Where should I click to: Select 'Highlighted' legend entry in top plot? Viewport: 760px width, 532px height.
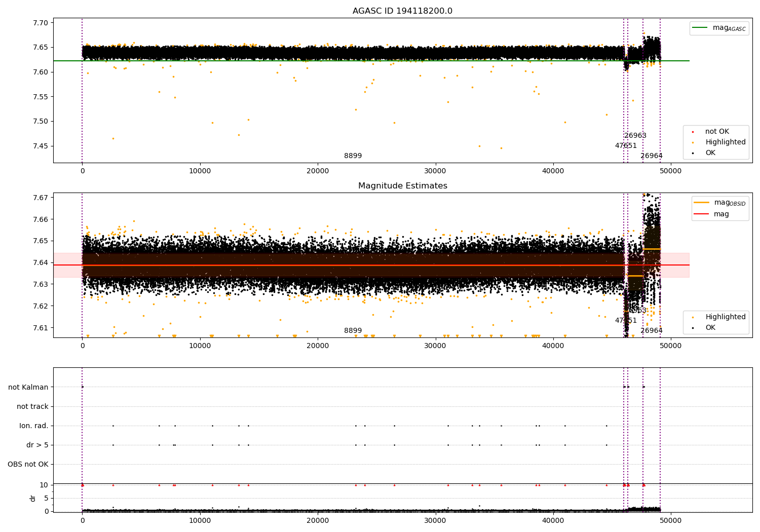tap(726, 142)
